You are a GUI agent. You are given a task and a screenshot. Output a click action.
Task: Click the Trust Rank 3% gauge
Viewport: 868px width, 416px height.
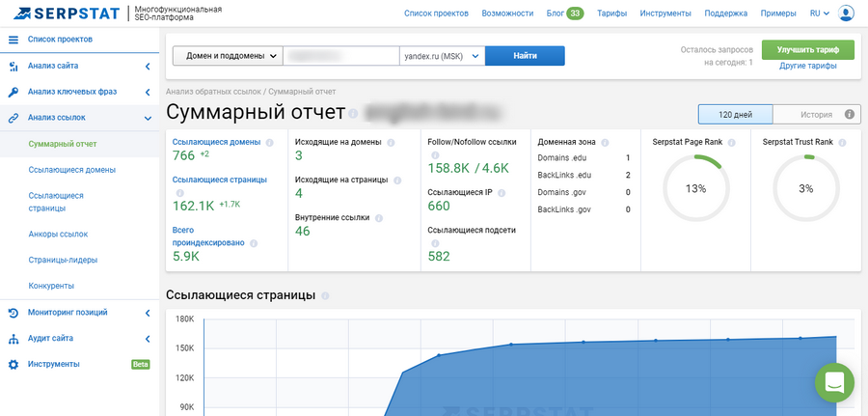806,188
